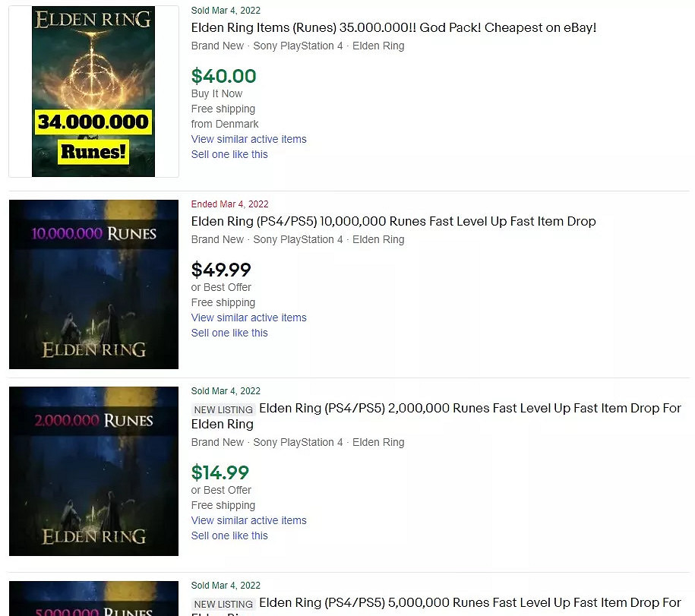
Task: Open the 5,000,000 Runes listing thumbnail
Action: (93, 599)
